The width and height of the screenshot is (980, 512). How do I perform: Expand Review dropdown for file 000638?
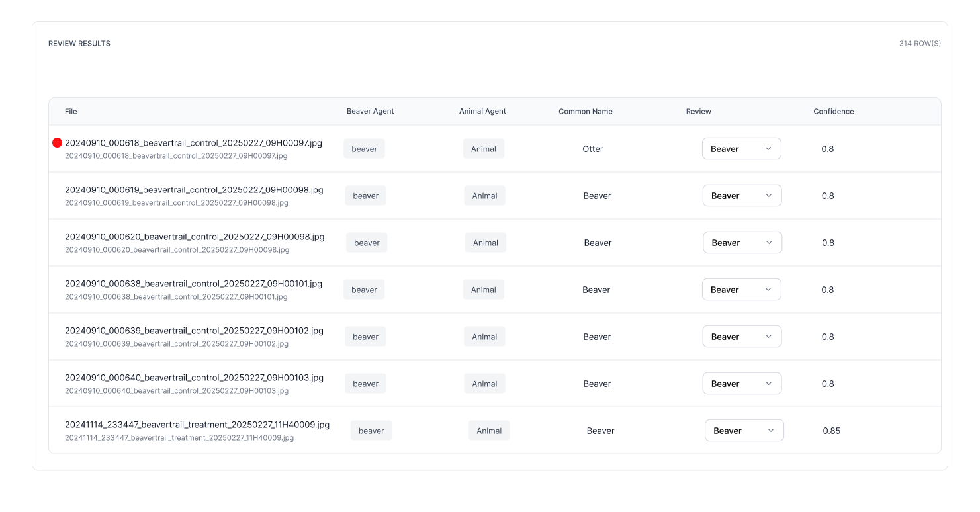click(741, 290)
